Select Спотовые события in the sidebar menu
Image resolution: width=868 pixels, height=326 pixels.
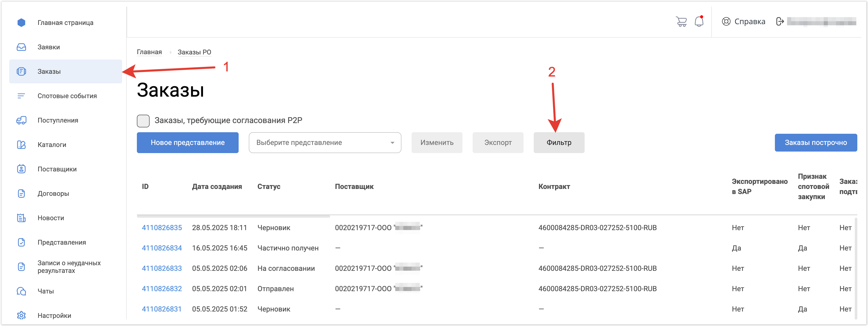coord(67,96)
